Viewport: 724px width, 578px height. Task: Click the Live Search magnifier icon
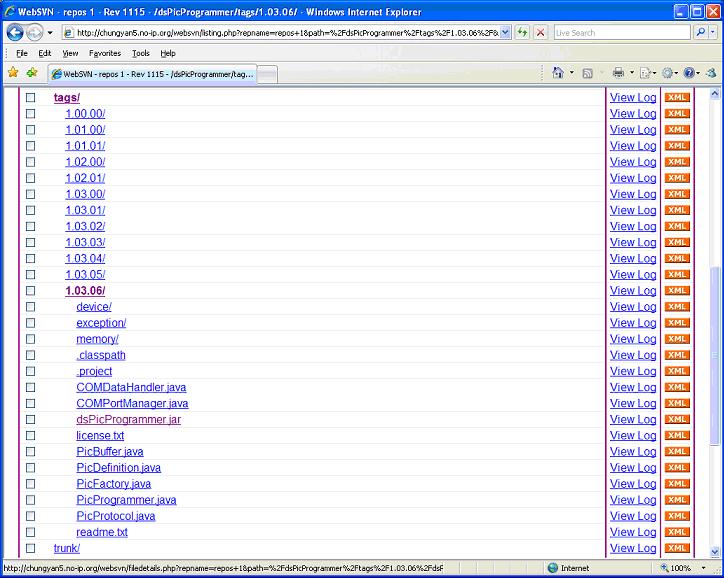[x=700, y=32]
